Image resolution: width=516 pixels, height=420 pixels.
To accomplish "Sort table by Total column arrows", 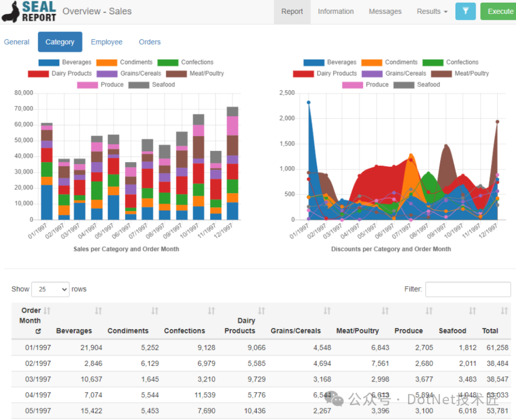I will coord(504,311).
